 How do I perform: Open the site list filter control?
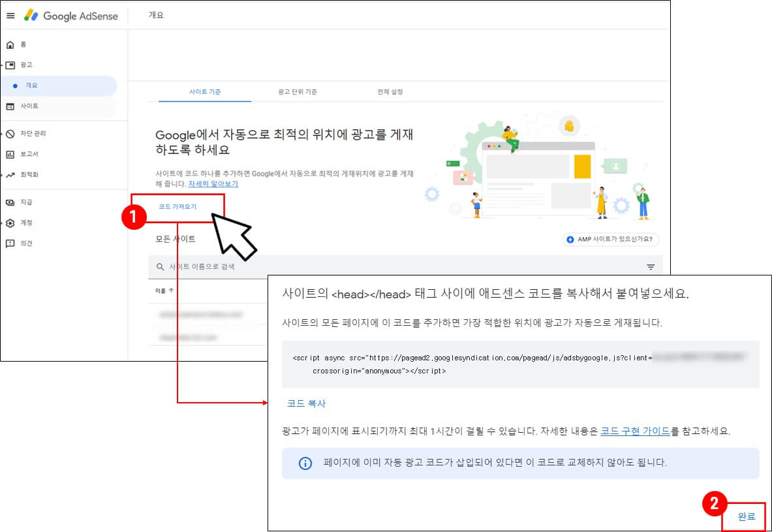650,266
